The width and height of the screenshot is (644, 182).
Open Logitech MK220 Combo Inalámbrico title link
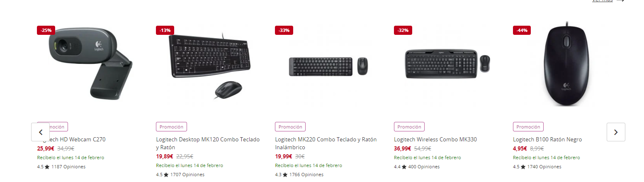[326, 143]
